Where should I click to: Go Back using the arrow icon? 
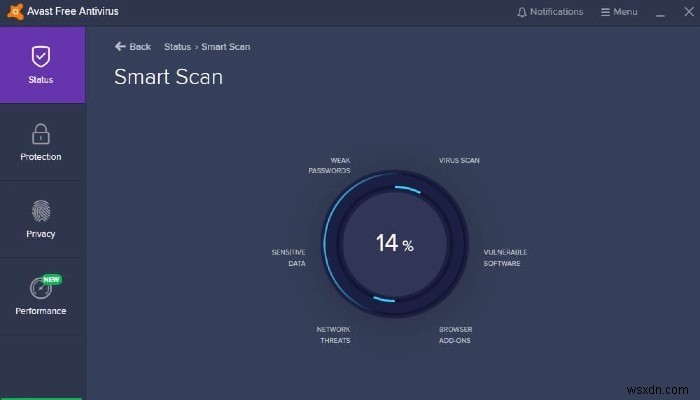pos(120,46)
